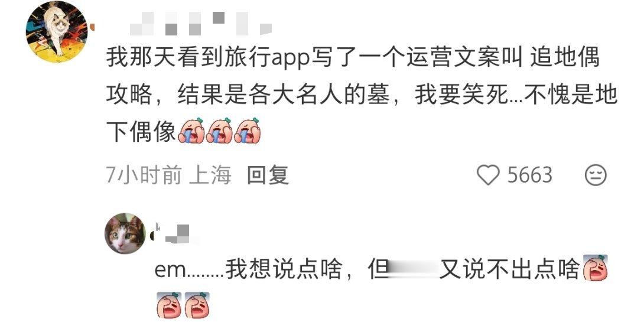Click the 5663 like count

point(530,175)
